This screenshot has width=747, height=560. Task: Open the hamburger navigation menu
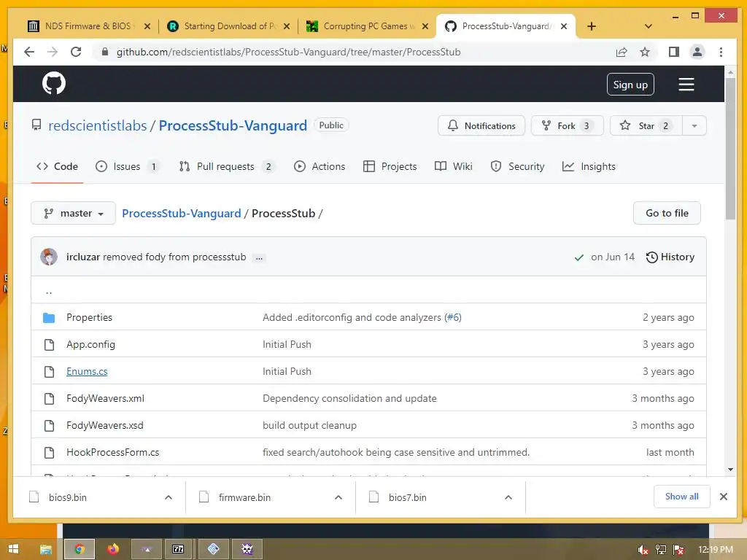pyautogui.click(x=686, y=85)
